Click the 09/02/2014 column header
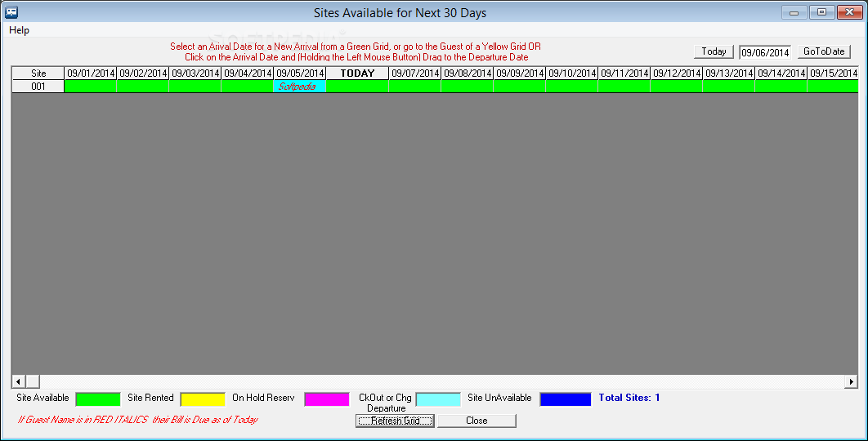The height and width of the screenshot is (441, 868). click(143, 73)
